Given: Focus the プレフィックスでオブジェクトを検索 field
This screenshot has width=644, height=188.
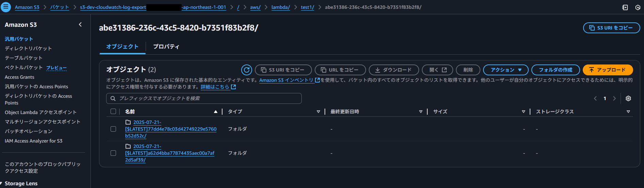Looking at the screenshot, I should 204,98.
